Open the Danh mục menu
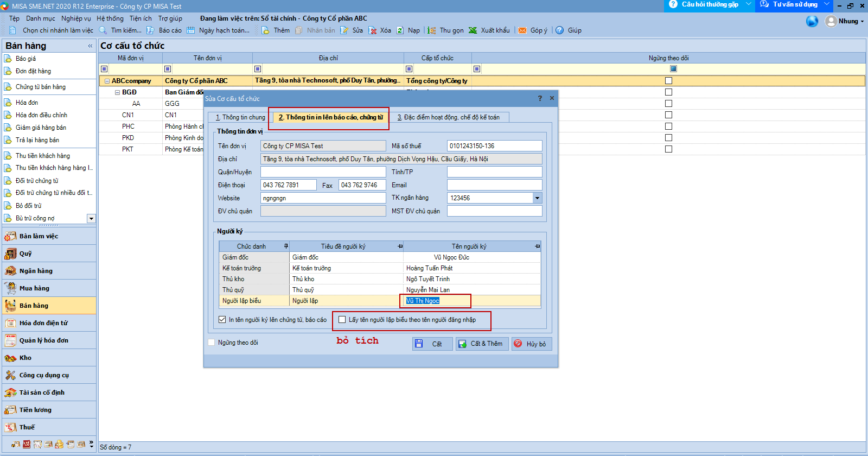This screenshot has height=456, width=868. pyautogui.click(x=41, y=18)
